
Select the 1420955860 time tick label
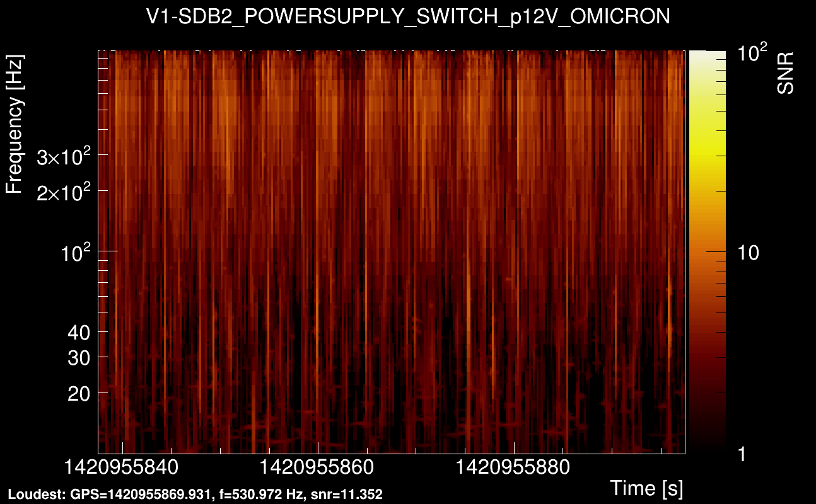pyautogui.click(x=318, y=468)
